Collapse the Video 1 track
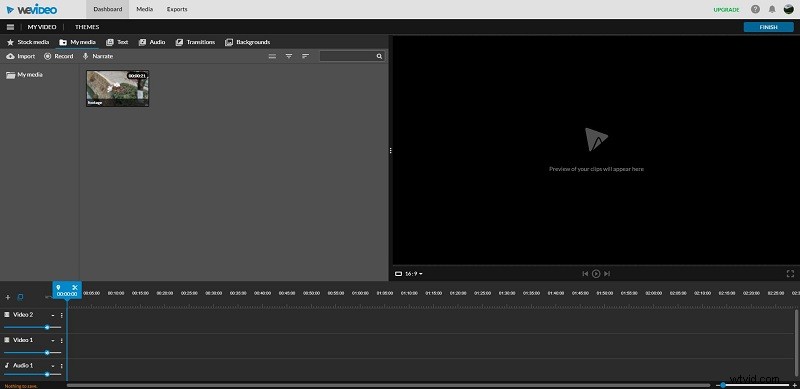 (53, 341)
